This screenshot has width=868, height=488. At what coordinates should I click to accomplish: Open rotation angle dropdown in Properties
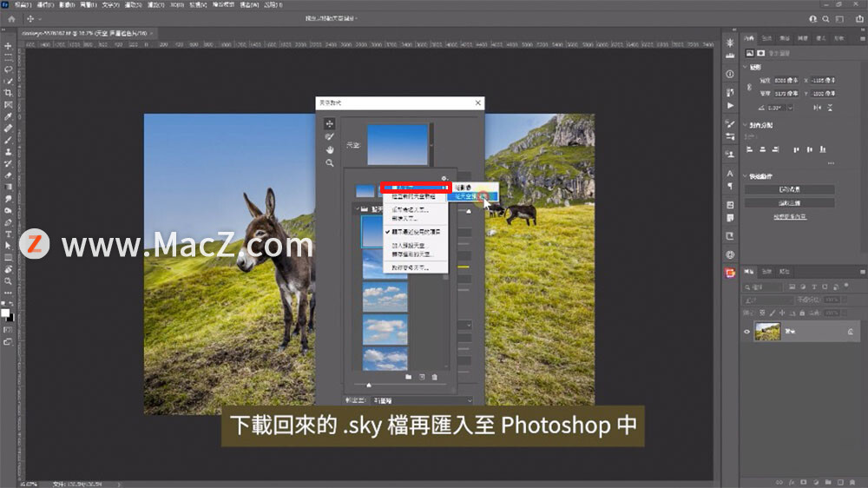coord(790,108)
